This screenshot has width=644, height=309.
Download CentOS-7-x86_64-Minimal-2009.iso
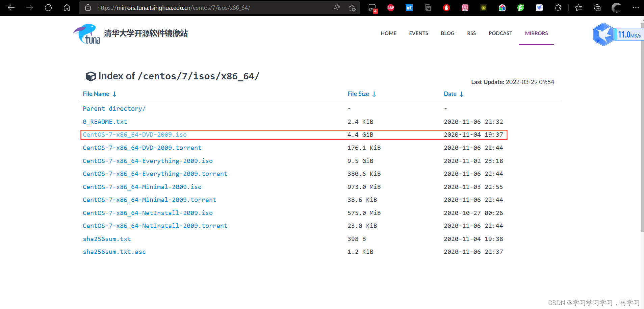(142, 187)
